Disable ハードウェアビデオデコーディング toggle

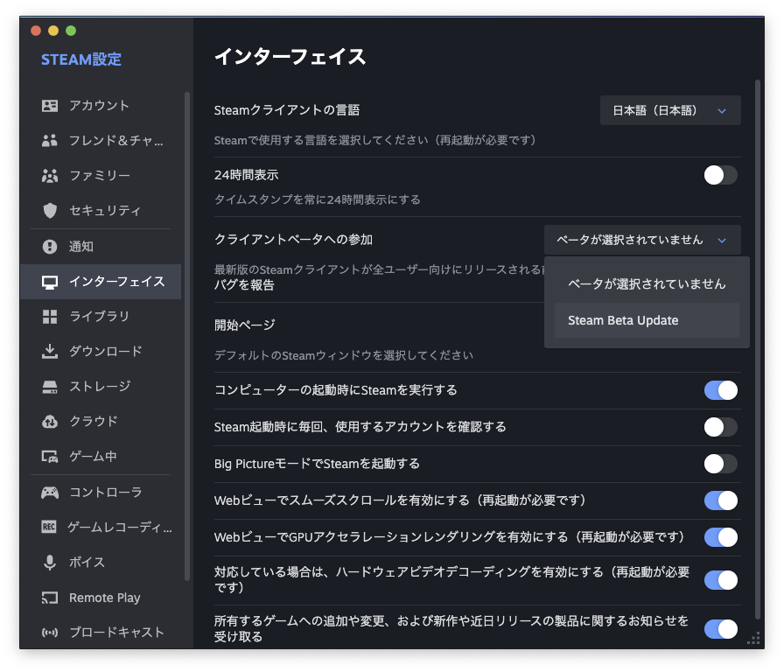pyautogui.click(x=720, y=580)
